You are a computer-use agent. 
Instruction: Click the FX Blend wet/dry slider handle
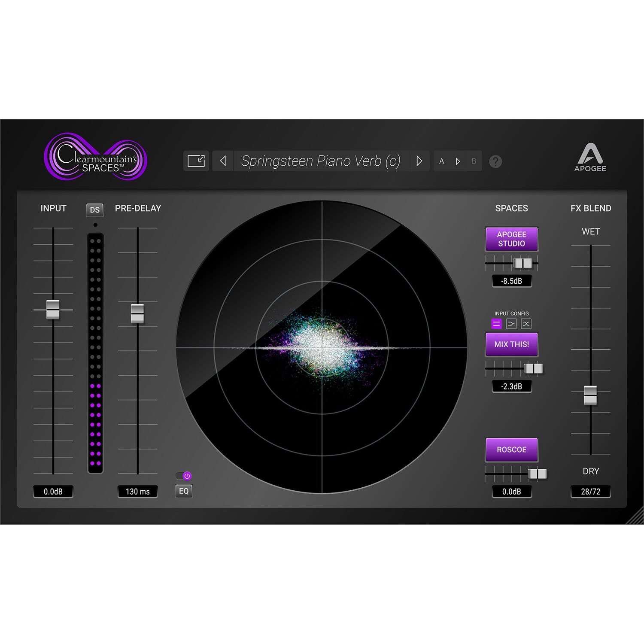[x=590, y=395]
